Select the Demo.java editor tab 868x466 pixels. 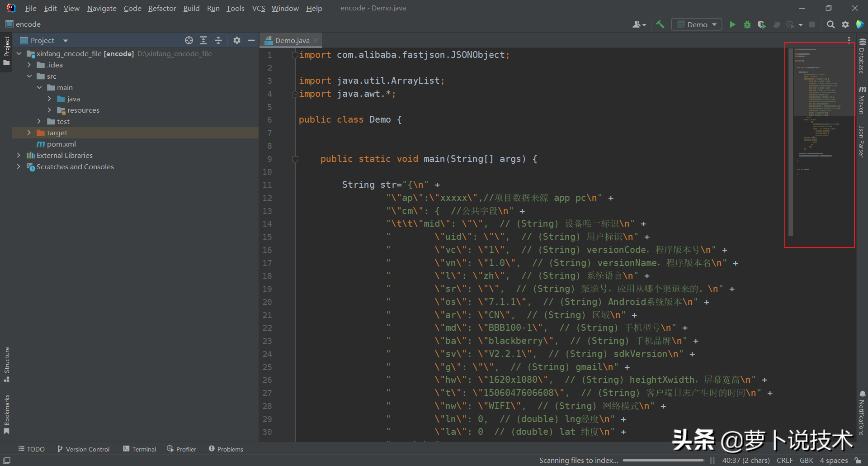pyautogui.click(x=292, y=40)
